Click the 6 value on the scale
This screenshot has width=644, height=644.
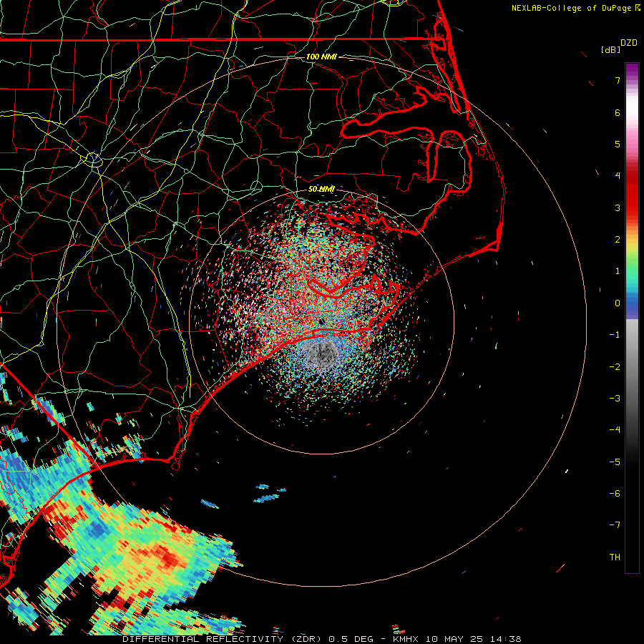618,112
